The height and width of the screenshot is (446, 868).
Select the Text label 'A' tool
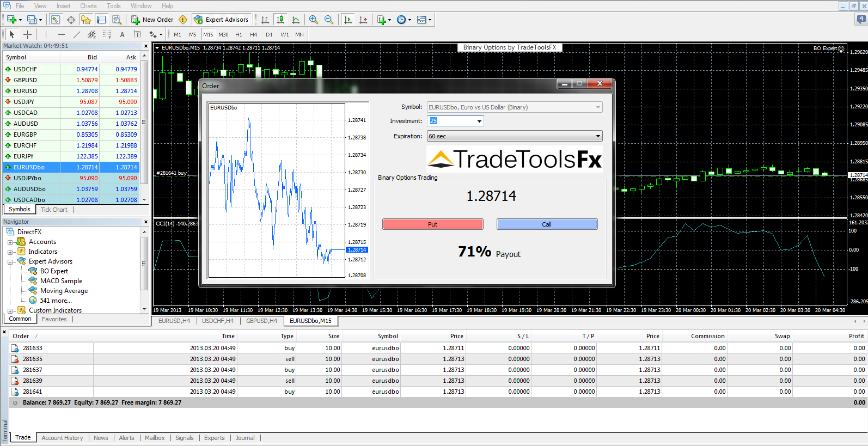[122, 34]
